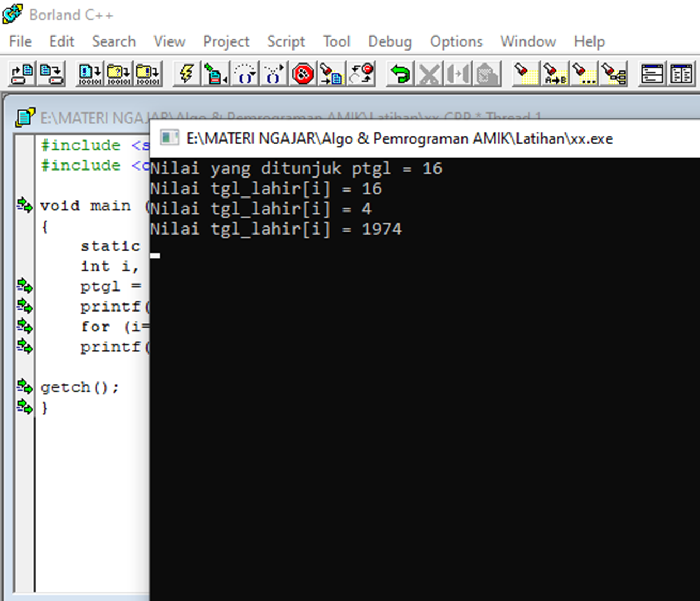This screenshot has height=601, width=700.
Task: Click the grayed-out Paste clipboard icon
Action: (487, 74)
